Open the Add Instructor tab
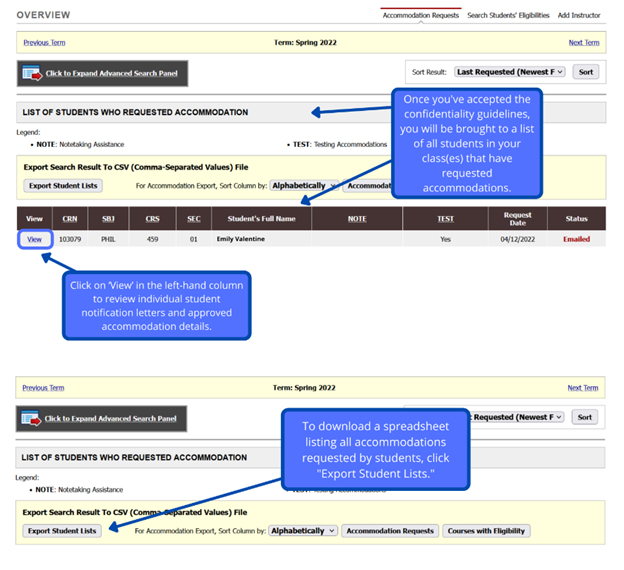 (579, 15)
